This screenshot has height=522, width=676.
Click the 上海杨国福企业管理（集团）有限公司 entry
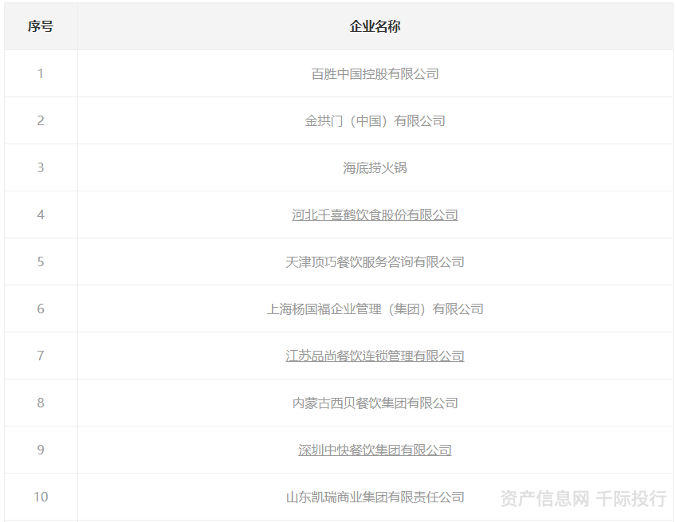tap(375, 309)
